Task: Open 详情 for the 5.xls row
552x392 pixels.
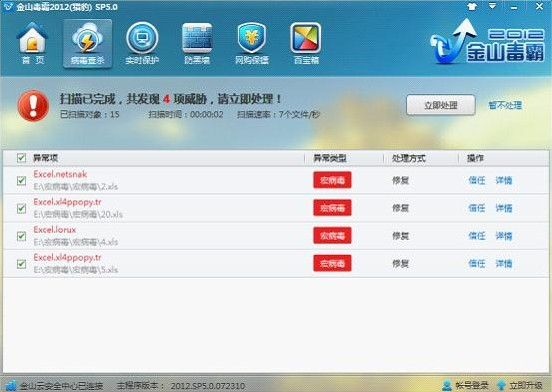Action: point(504,264)
